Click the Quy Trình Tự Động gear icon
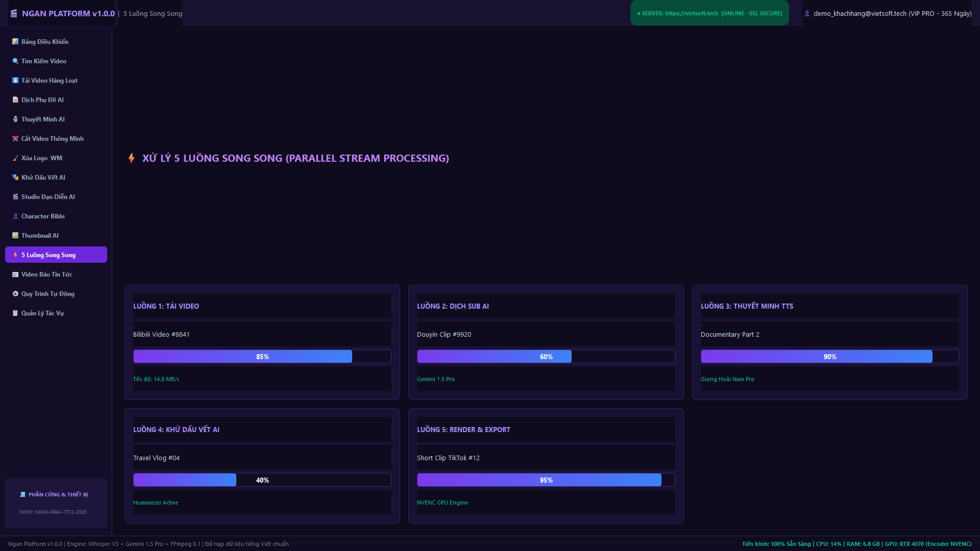Screen dimensions: 980x551 tap(15, 294)
